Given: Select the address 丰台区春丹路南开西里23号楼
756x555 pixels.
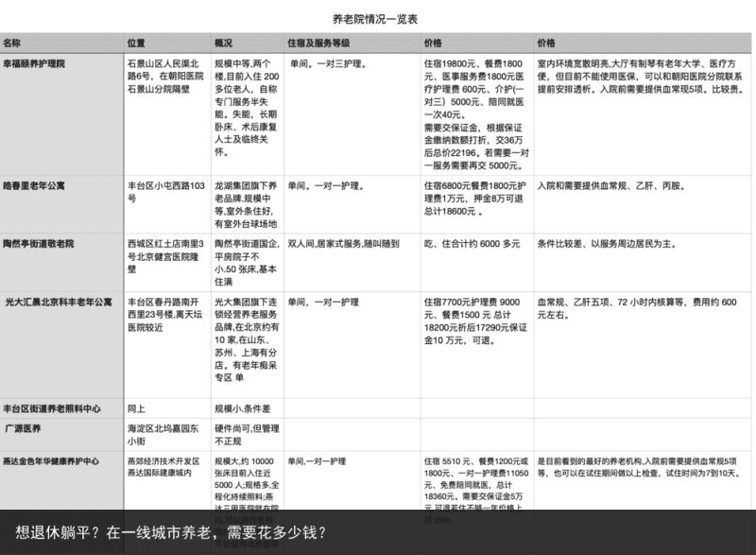Looking at the screenshot, I should pos(163,308).
